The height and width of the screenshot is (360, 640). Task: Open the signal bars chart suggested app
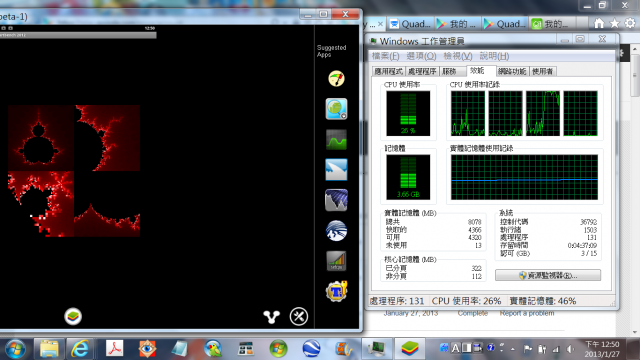(x=336, y=261)
